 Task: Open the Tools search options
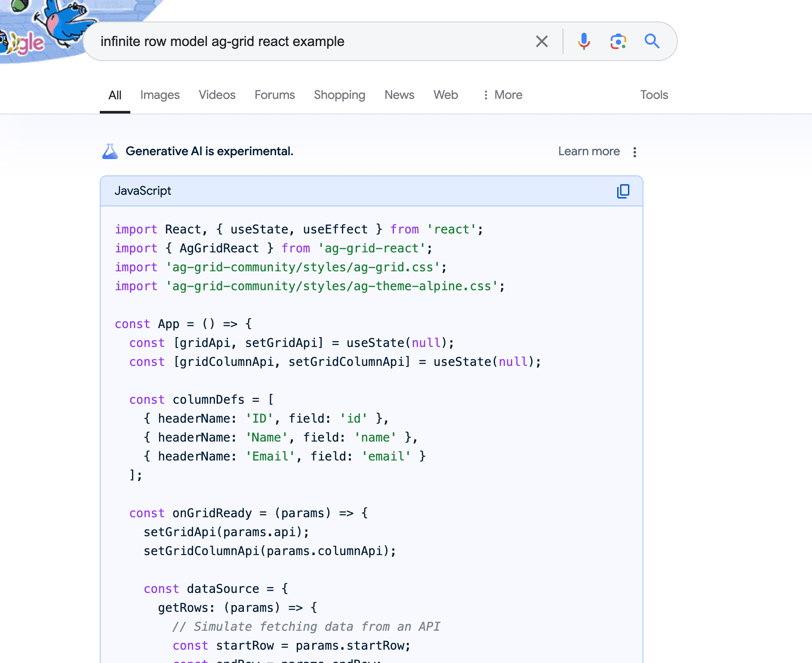tap(654, 95)
